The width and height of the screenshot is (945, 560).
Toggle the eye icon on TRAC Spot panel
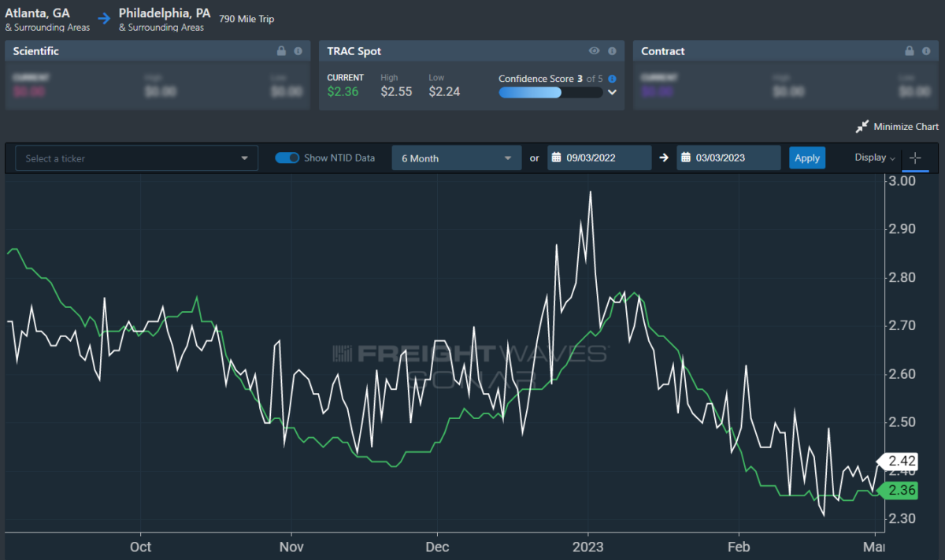coord(595,51)
